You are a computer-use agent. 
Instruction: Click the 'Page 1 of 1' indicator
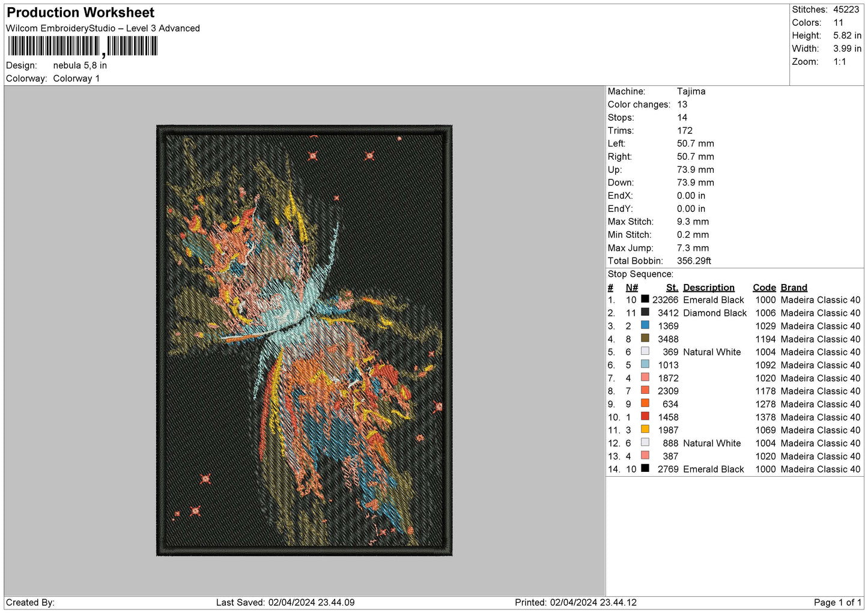pos(837,602)
